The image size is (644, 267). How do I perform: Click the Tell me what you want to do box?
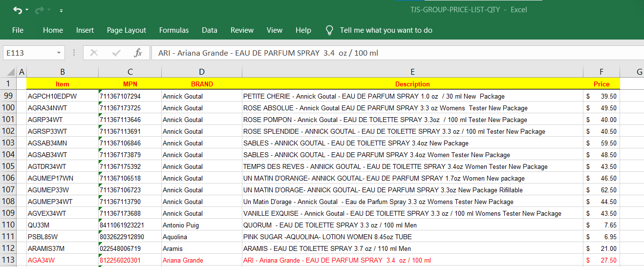point(386,30)
